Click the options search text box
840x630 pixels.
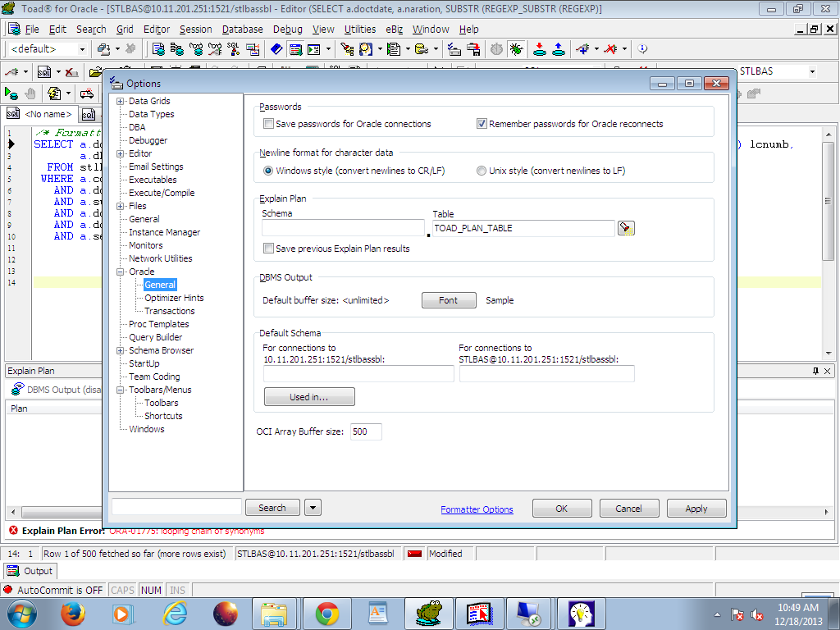point(176,507)
